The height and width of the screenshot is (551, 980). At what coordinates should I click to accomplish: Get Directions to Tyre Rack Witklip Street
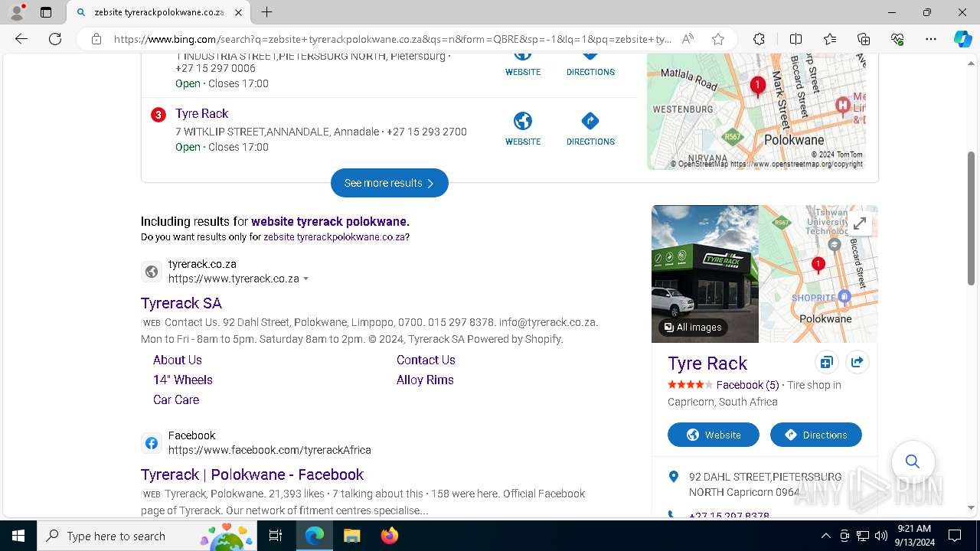coord(590,129)
